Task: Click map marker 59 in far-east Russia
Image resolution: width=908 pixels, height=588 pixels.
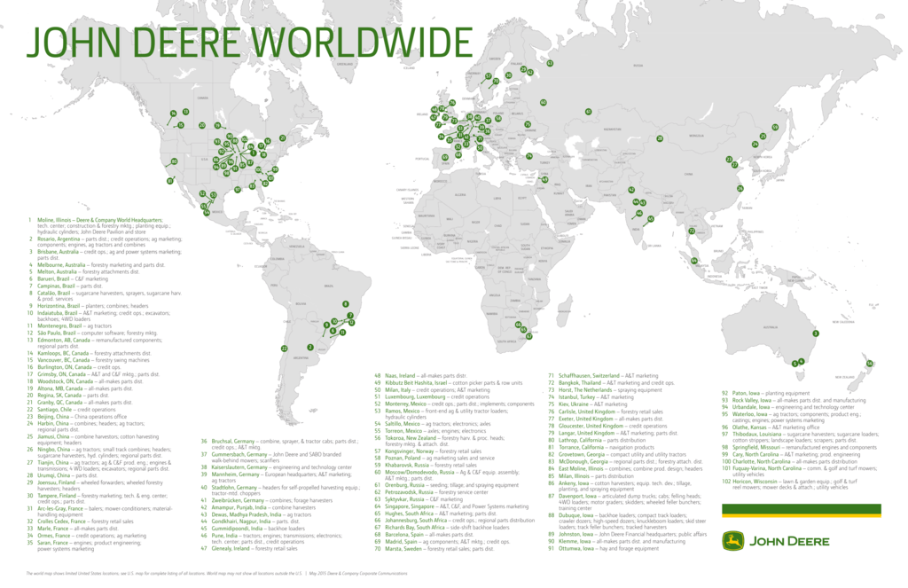Action: click(x=775, y=128)
